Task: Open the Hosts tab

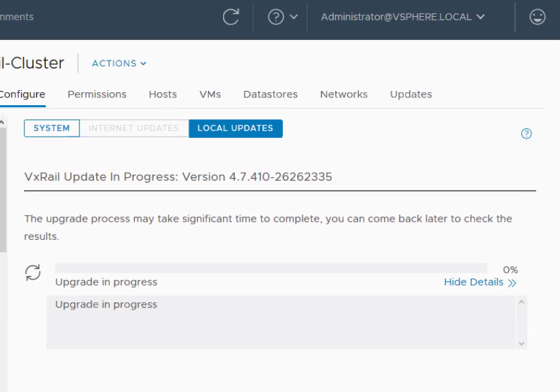Action: [162, 94]
